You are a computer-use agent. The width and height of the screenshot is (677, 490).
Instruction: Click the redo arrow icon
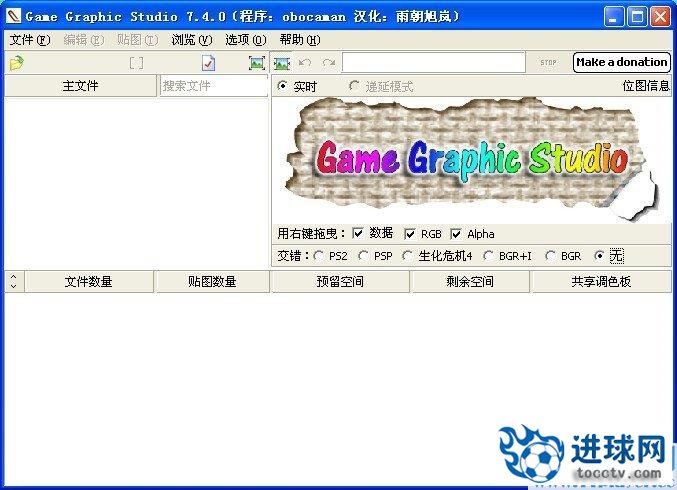tap(329, 63)
